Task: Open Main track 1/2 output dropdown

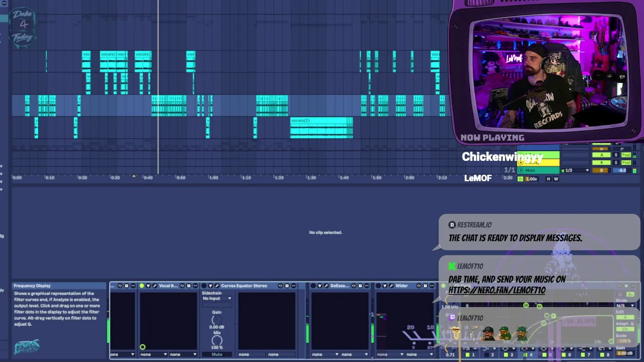Action: coord(576,170)
